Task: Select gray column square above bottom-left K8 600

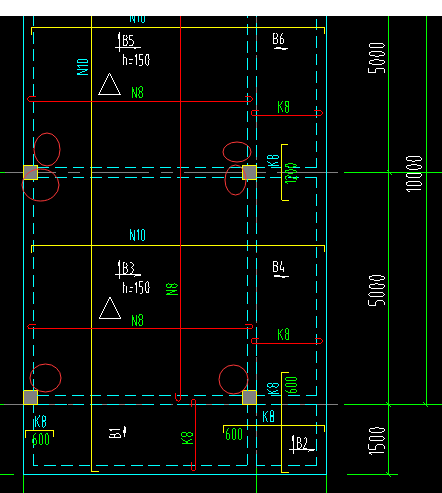Action: pos(31,397)
